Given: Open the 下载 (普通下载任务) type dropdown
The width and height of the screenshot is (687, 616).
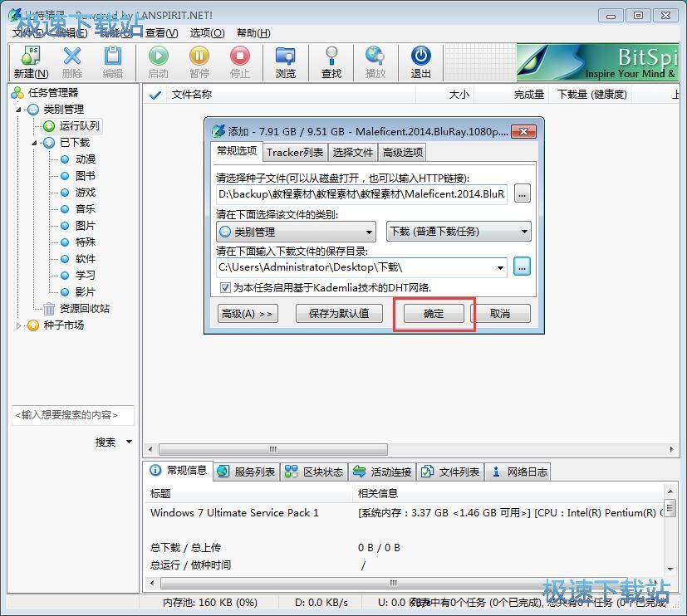Looking at the screenshot, I should pos(459,232).
